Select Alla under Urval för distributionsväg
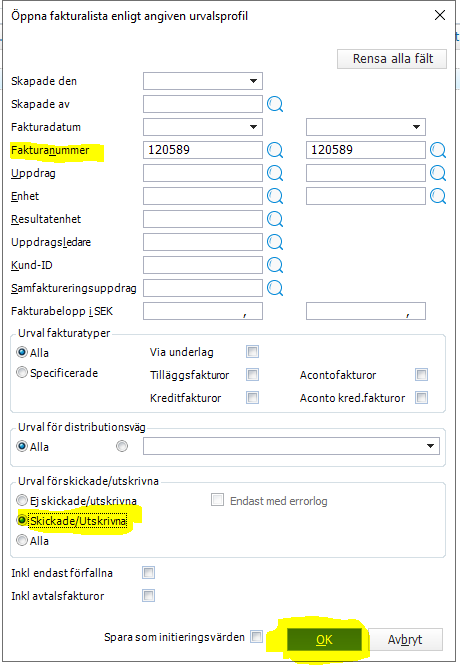 22,447
